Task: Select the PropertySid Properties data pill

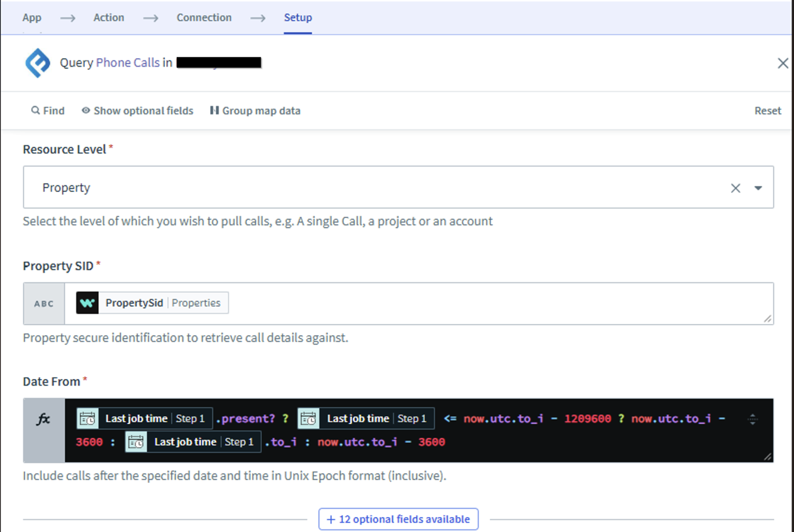Action: coord(152,303)
